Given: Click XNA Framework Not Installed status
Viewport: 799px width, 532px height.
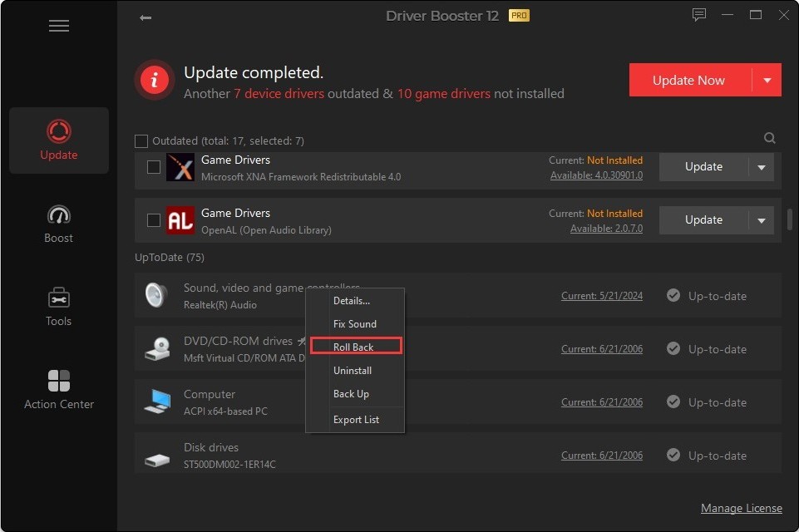Looking at the screenshot, I should (x=614, y=160).
